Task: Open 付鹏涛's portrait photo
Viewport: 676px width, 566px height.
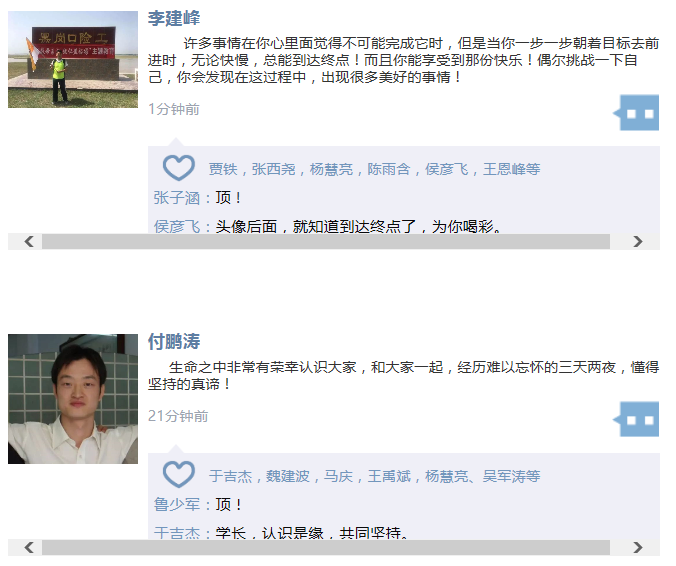Action: coord(73,399)
